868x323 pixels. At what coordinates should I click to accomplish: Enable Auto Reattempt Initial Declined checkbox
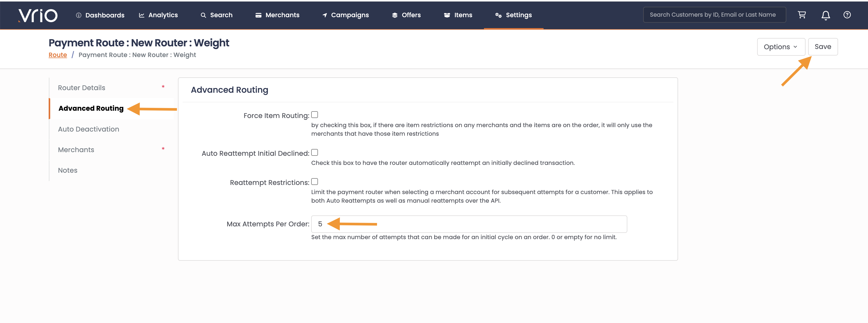pos(314,153)
